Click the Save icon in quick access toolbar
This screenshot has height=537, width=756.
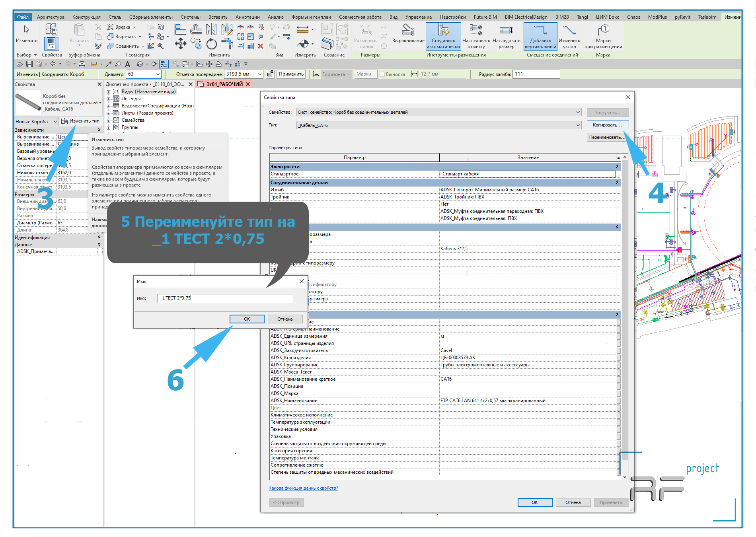tap(29, 64)
